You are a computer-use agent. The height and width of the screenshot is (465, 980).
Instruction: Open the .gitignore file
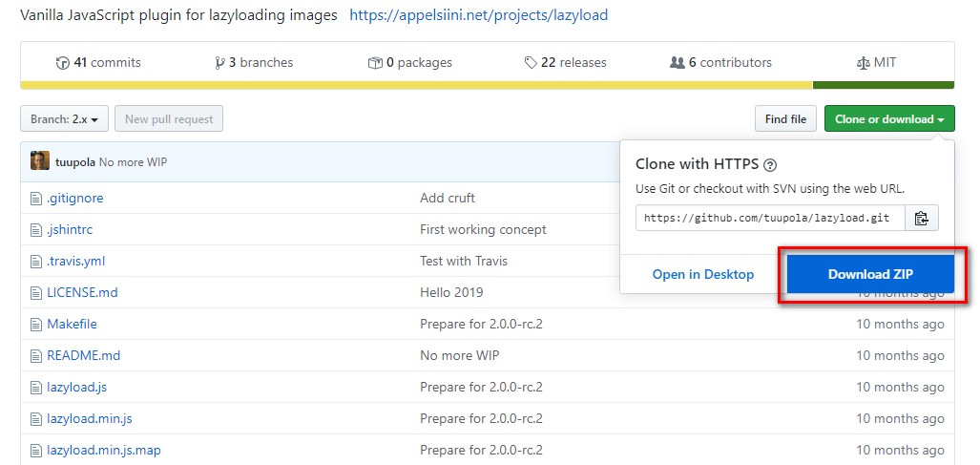[75, 198]
